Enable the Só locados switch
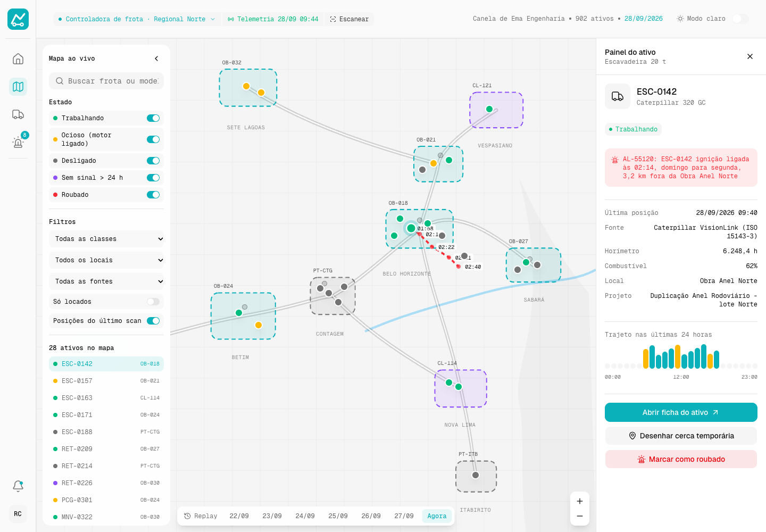 153,302
